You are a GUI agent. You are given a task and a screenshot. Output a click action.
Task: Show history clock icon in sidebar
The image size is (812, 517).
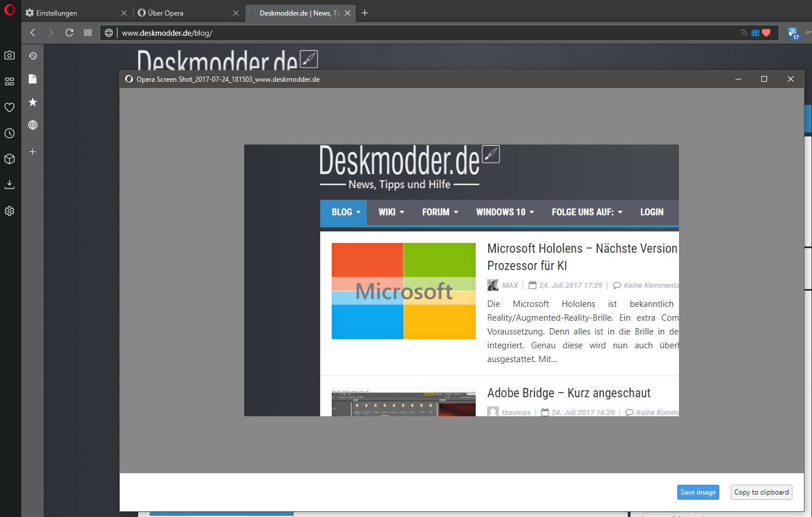click(9, 134)
